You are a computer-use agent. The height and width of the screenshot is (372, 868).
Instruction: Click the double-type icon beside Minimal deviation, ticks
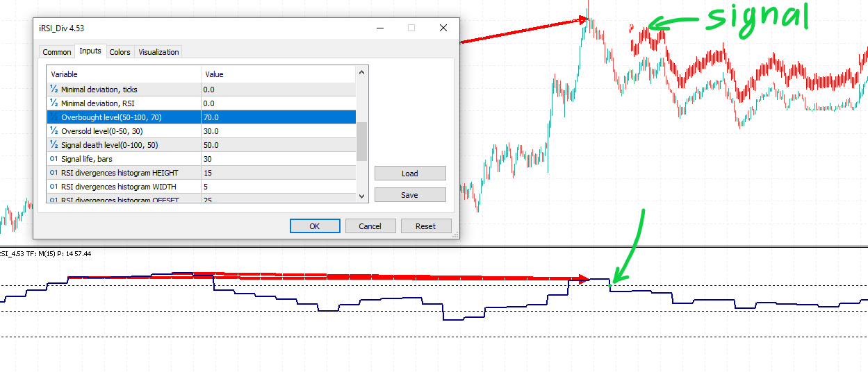tap(54, 90)
